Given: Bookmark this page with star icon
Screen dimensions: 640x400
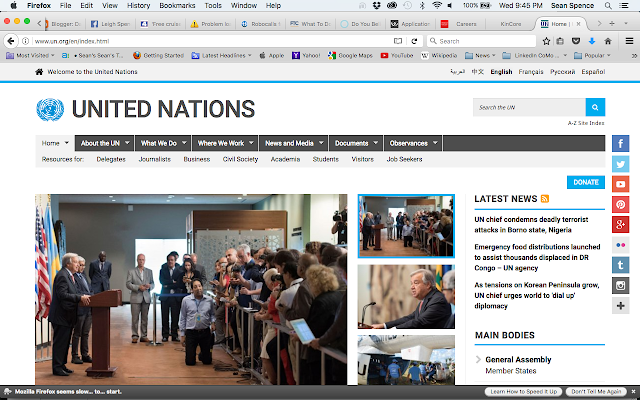Looking at the screenshot, I should coord(546,41).
